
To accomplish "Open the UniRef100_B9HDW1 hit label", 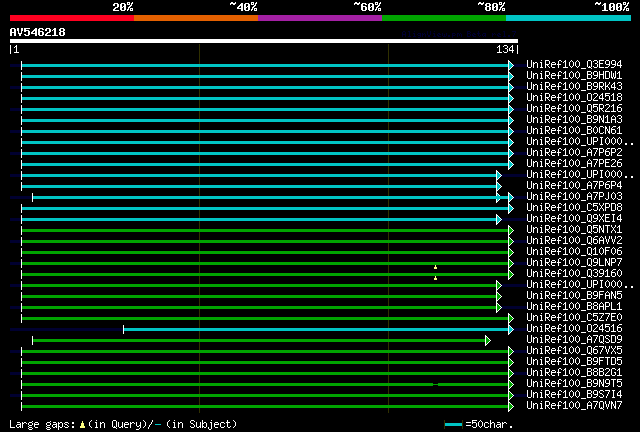I will pyautogui.click(x=574, y=75).
